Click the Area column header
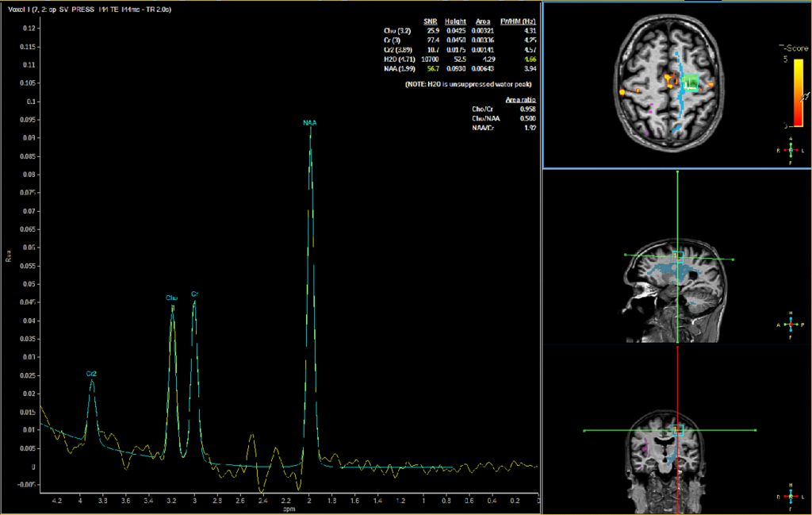The height and width of the screenshot is (515, 812). (x=483, y=21)
